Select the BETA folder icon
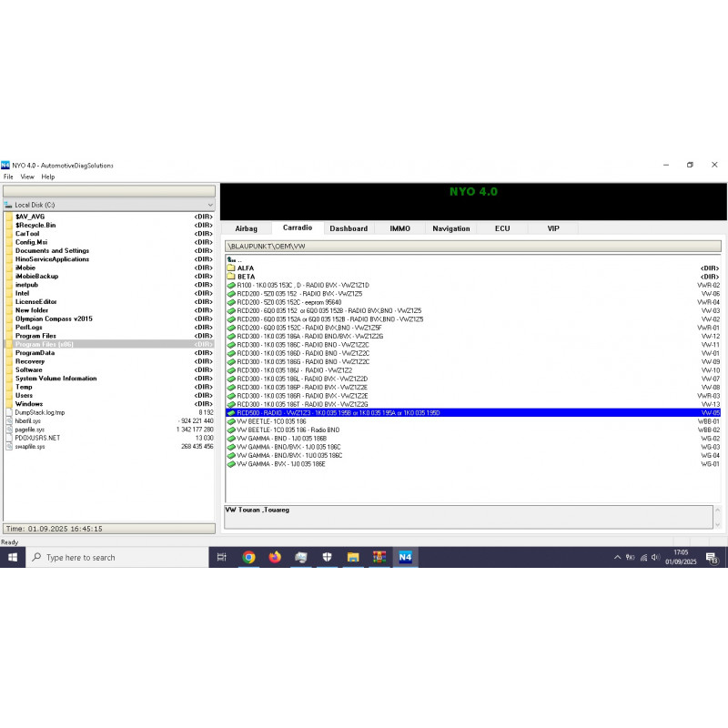 [x=231, y=277]
